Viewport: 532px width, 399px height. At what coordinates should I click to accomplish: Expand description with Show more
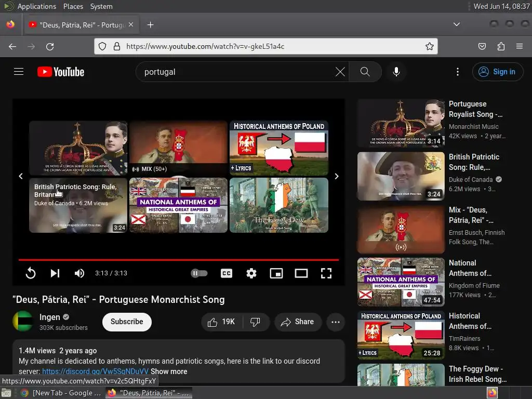coord(169,371)
